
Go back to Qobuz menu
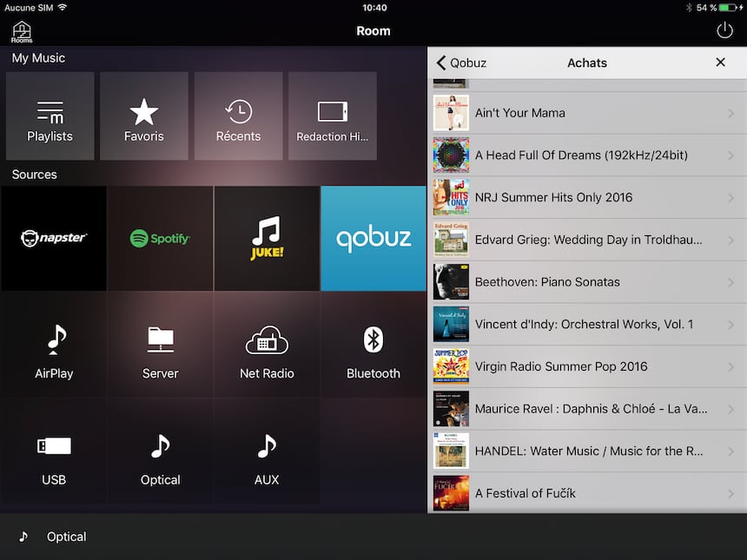[x=461, y=63]
